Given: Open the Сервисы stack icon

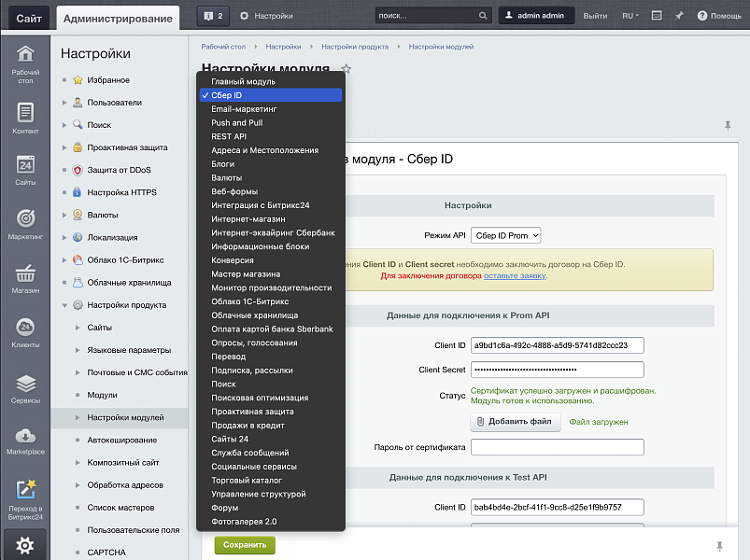Looking at the screenshot, I should coord(25,386).
